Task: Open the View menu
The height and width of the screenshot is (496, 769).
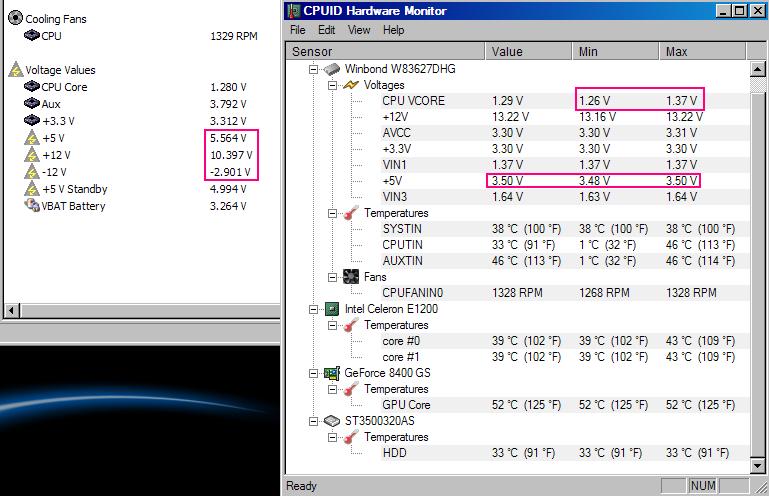Action: pos(359,30)
